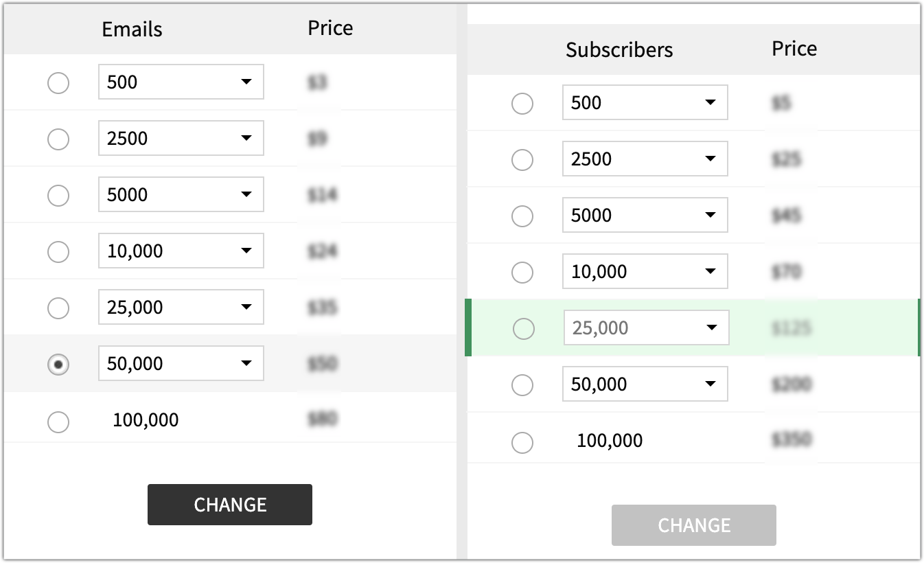Expand the 10,000 Subscribers dropdown
The width and height of the screenshot is (924, 563).
pos(645,271)
